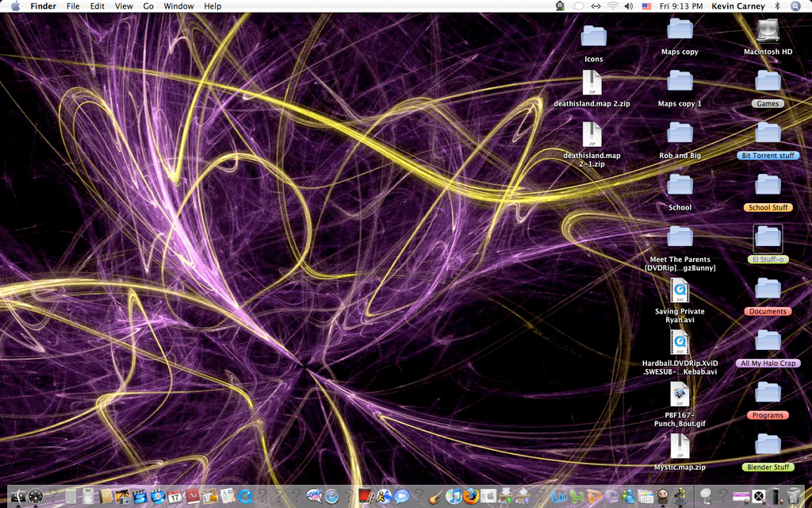Open iChat from the Dock
The width and height of the screenshot is (812, 508).
point(401,496)
